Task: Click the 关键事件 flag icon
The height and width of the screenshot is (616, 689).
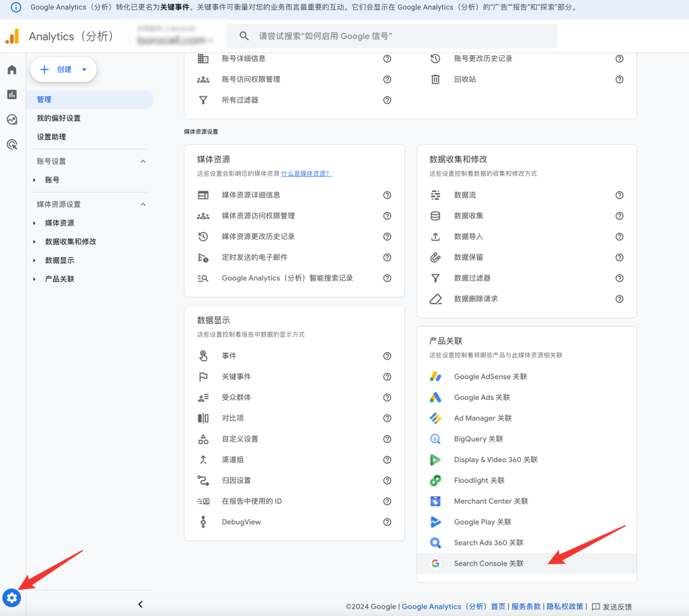Action: tap(203, 376)
